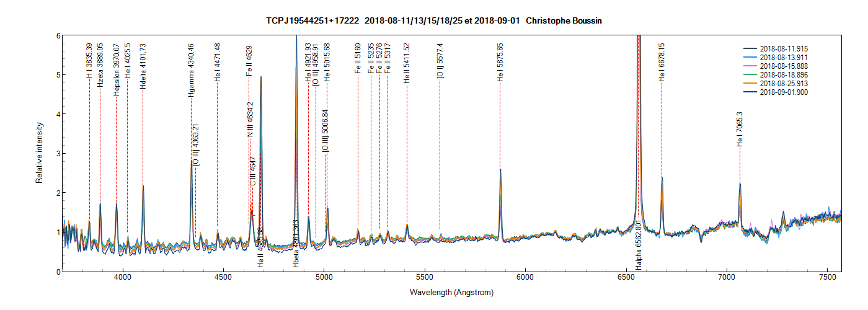Click the Wavelength (Angstrom) axis label
The height and width of the screenshot is (310, 868).
click(452, 291)
